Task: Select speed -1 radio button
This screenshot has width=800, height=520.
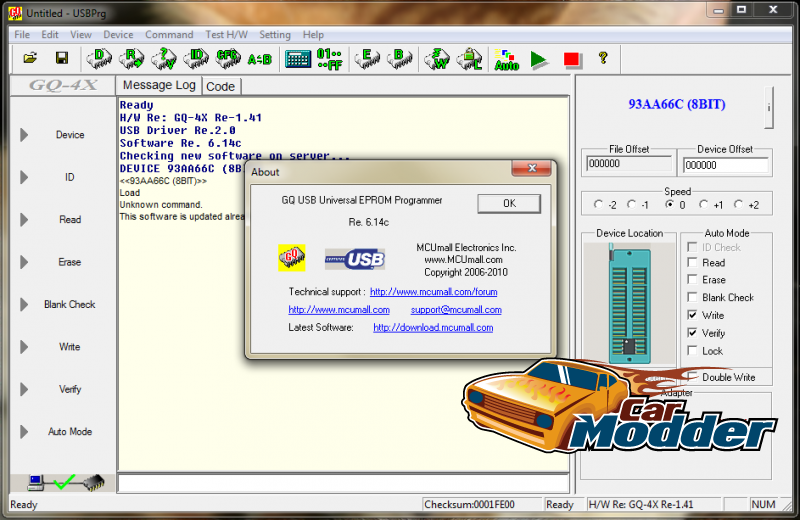Action: click(x=632, y=204)
